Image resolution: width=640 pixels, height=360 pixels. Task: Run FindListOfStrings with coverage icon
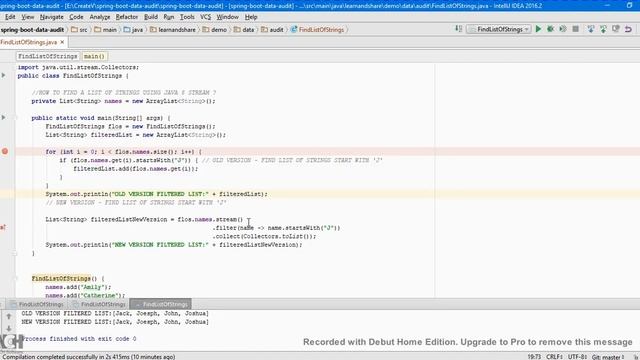[x=563, y=29]
